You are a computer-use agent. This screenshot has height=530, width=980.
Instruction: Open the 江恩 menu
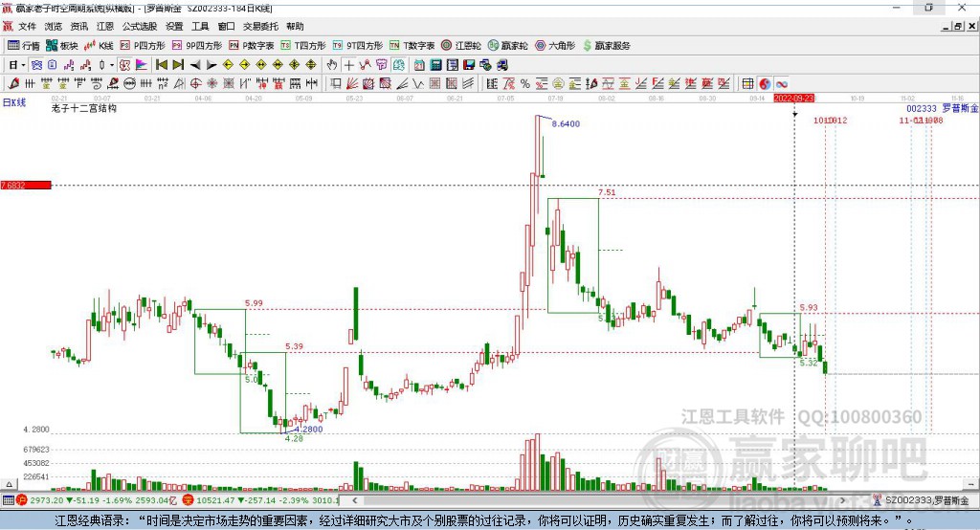(x=105, y=26)
